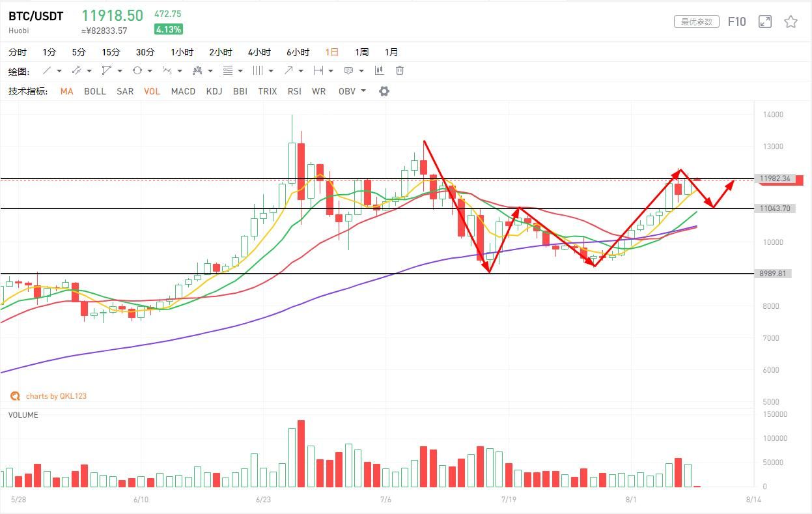Choose the circle shape drawing tool

click(137, 70)
